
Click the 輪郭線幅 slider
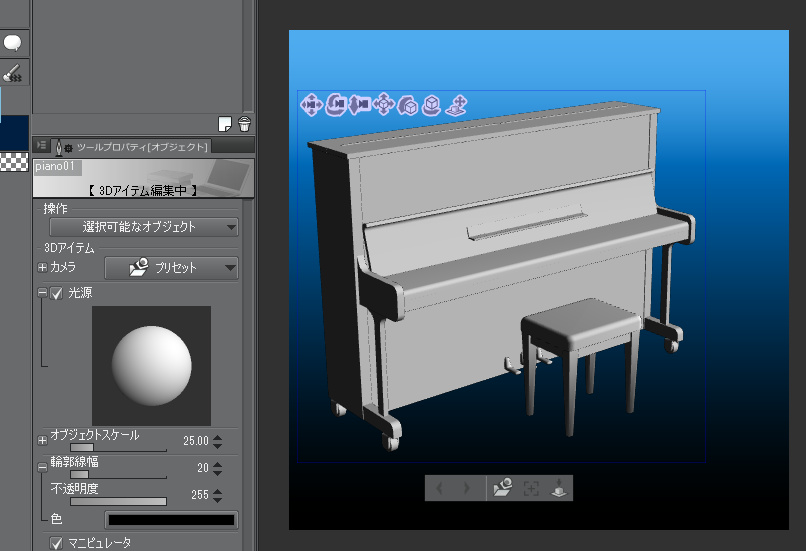click(x=118, y=474)
